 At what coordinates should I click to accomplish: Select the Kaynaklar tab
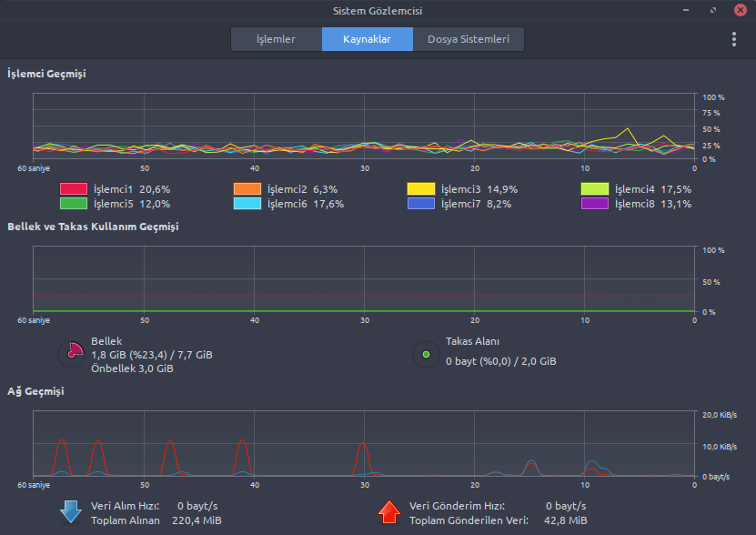(x=367, y=39)
